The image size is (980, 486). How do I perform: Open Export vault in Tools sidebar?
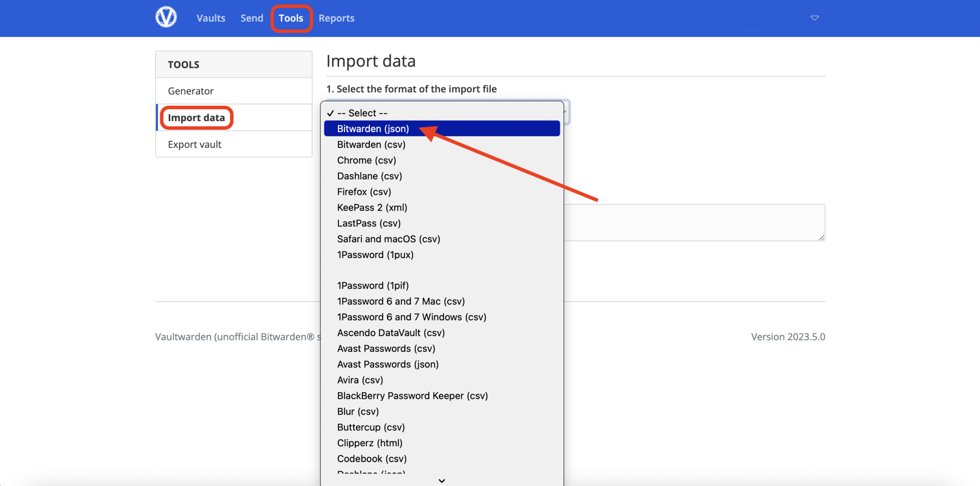point(194,144)
